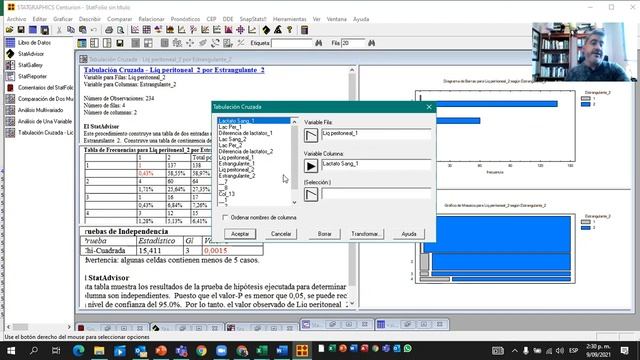Viewport: 640px width, 360px height.
Task: Open the Archivo menu
Action: pyautogui.click(x=16, y=19)
